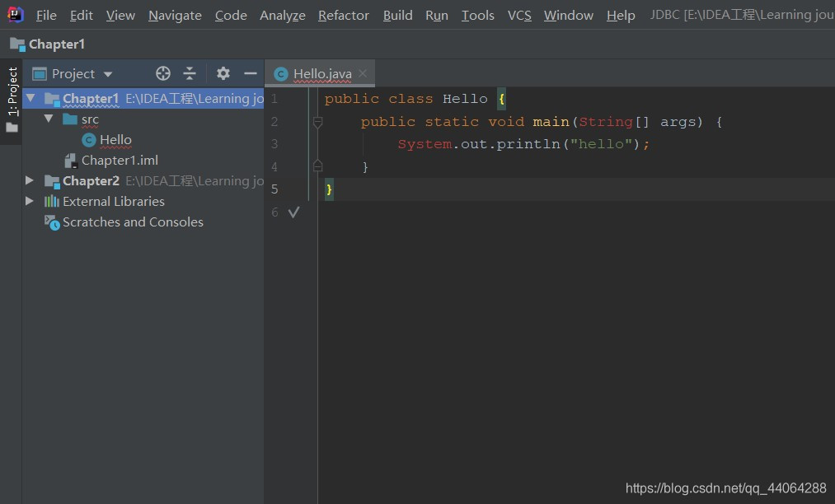Open the View menu
Viewport: 835px width, 504px height.
[x=120, y=16]
